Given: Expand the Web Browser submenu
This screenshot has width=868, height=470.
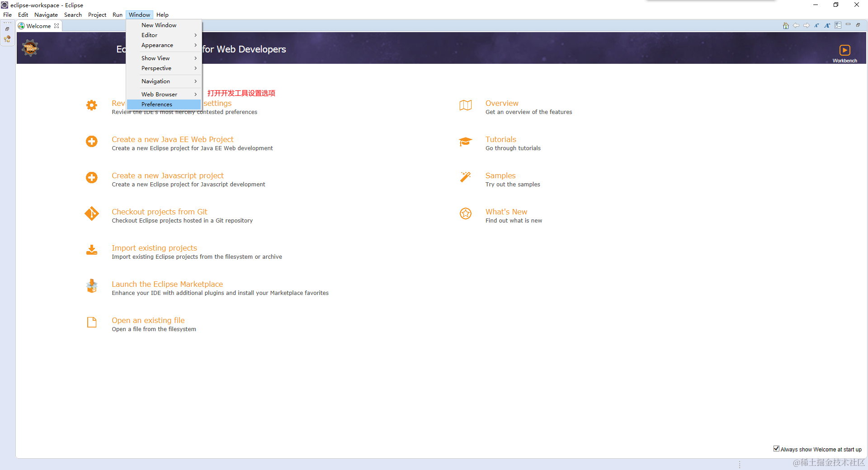Looking at the screenshot, I should [x=164, y=95].
